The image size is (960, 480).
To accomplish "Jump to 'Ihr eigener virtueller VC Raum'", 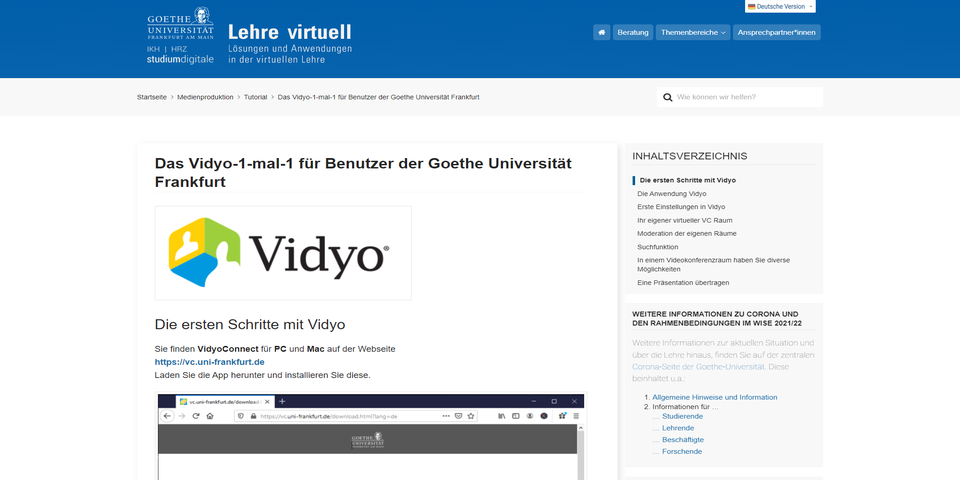I will tap(684, 220).
